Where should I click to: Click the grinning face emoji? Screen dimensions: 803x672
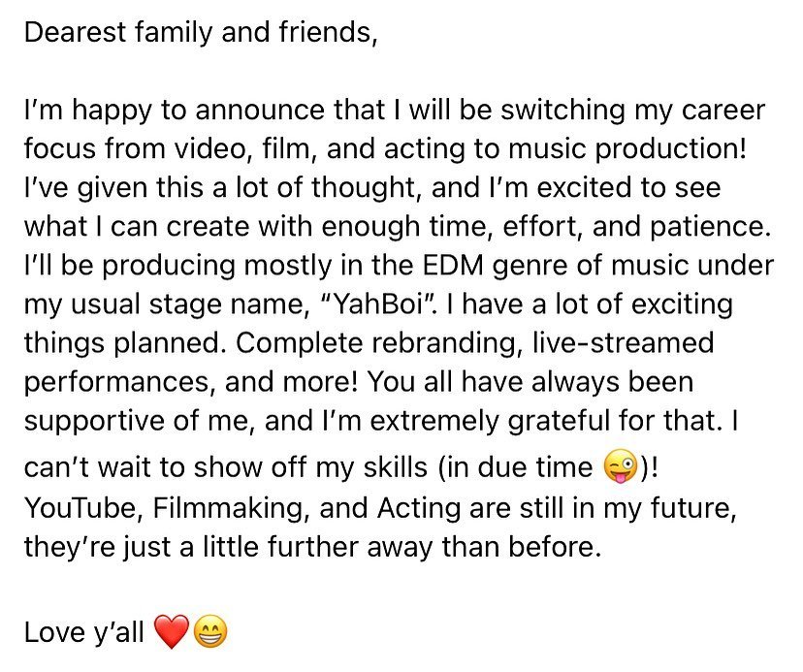click(210, 631)
